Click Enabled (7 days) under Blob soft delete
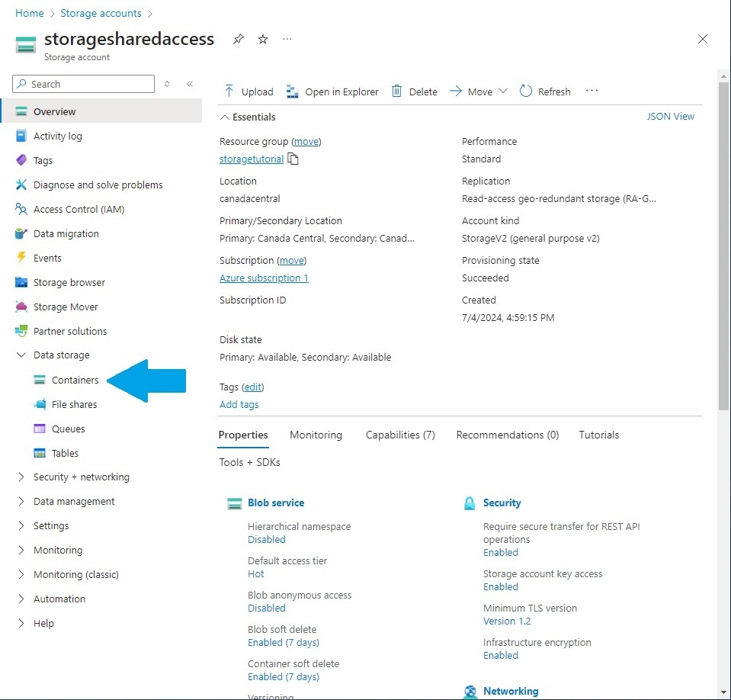This screenshot has width=731, height=700. (x=284, y=643)
